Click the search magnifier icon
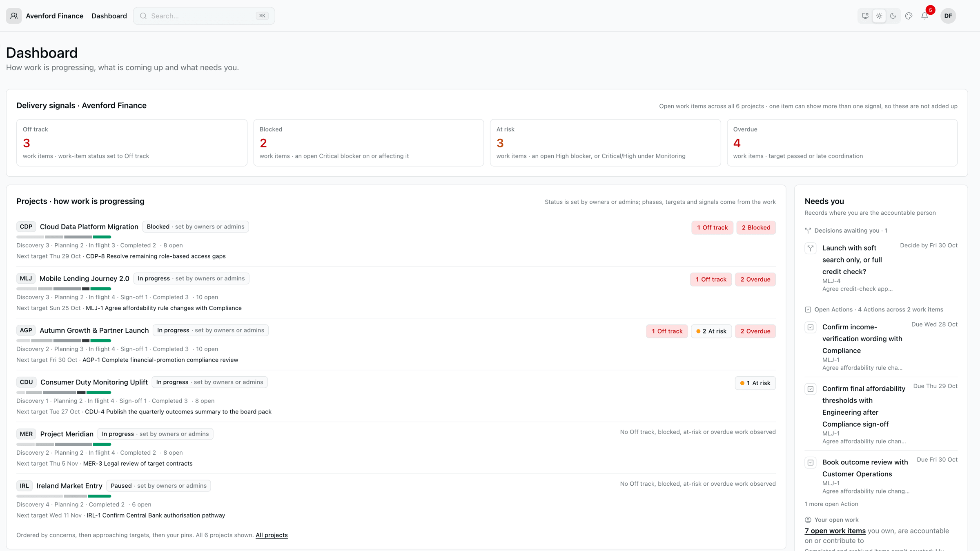The height and width of the screenshot is (551, 980). pyautogui.click(x=143, y=16)
